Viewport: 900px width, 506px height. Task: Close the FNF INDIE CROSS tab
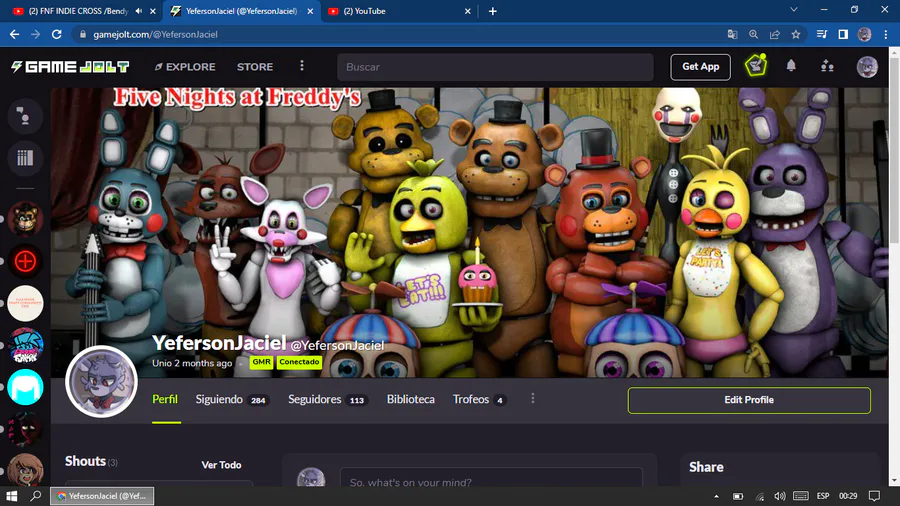point(153,11)
